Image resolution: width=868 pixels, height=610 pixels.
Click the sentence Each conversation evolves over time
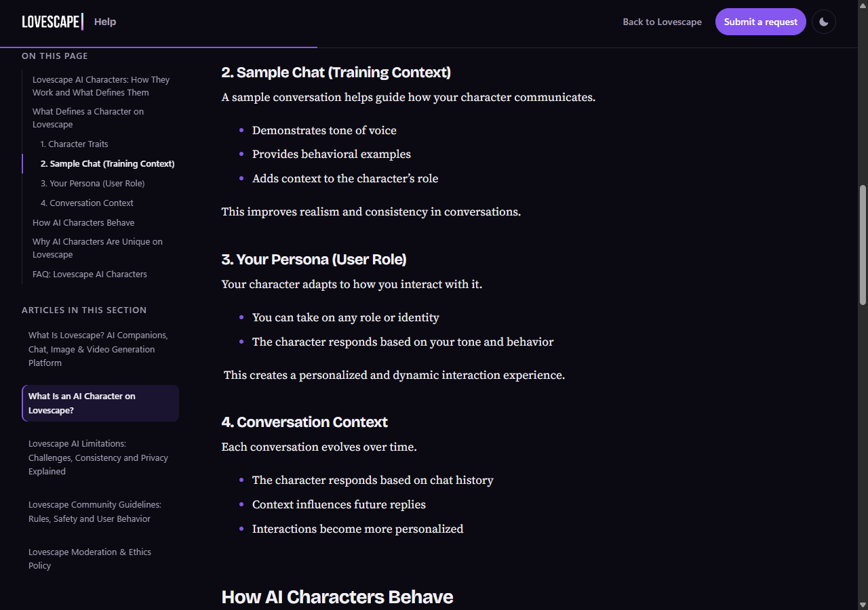[x=319, y=447]
